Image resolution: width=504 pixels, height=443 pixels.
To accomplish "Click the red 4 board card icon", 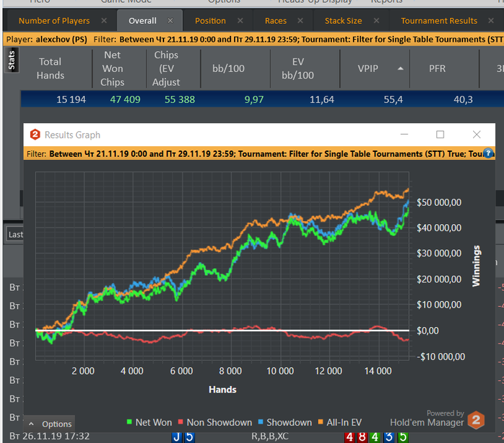I will coord(350,437).
